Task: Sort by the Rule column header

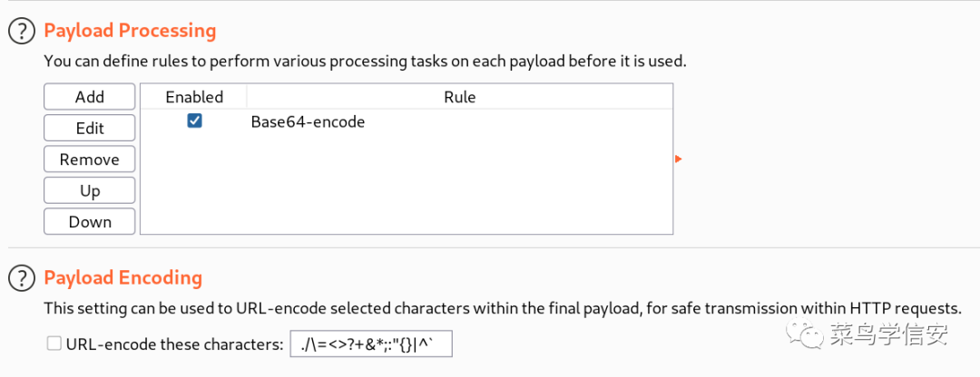Action: tap(459, 97)
